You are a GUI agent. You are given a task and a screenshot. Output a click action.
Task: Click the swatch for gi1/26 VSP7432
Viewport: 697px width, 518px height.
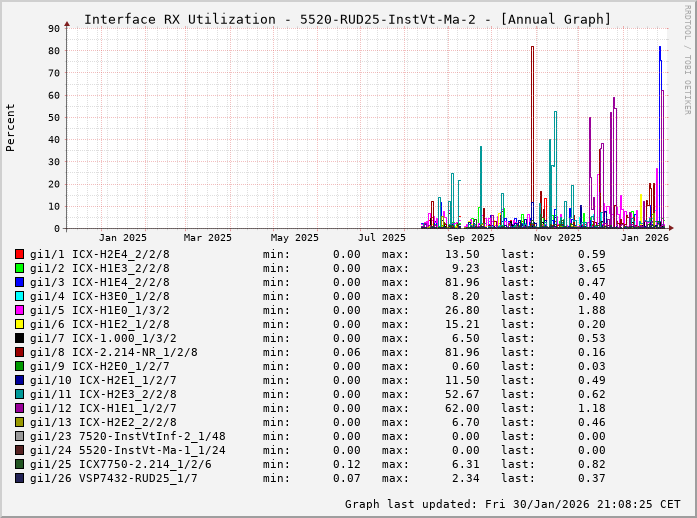click(x=20, y=478)
